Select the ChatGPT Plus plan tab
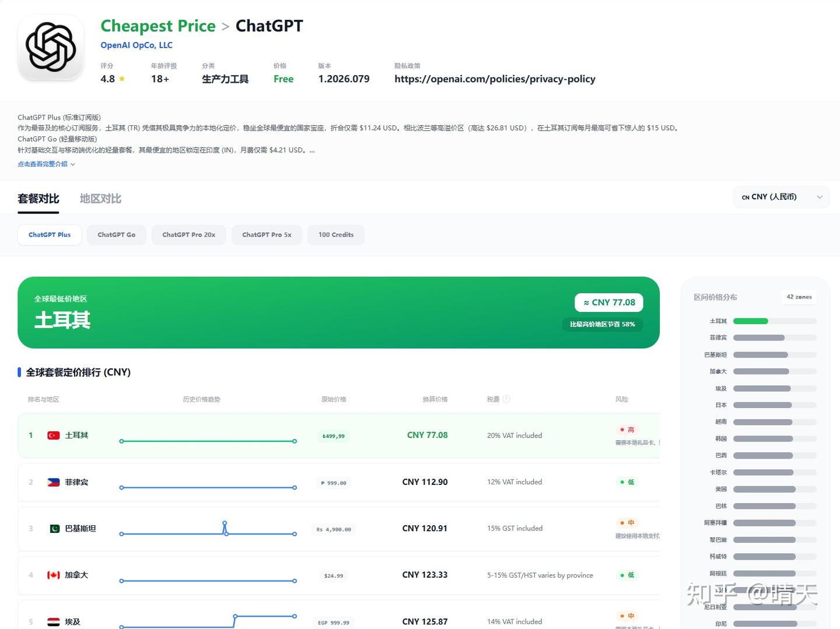The image size is (840, 629). point(50,235)
